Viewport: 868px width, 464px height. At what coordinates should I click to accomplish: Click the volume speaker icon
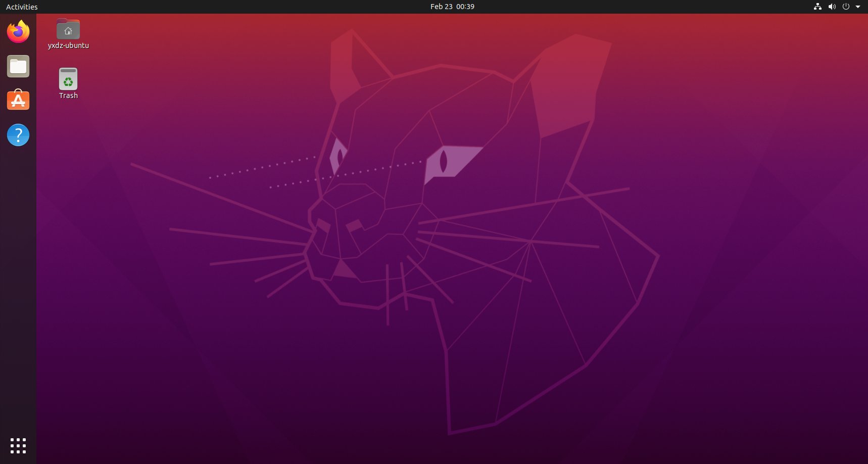coord(832,7)
